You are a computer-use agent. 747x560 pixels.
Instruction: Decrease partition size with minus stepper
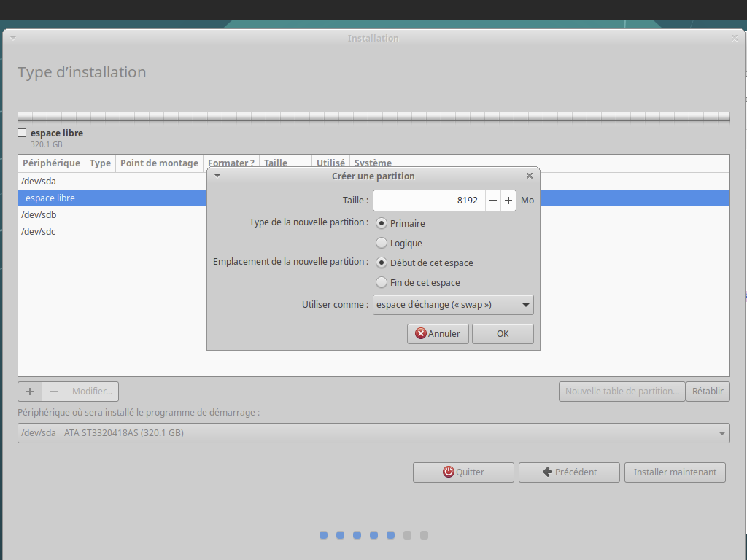pyautogui.click(x=493, y=201)
